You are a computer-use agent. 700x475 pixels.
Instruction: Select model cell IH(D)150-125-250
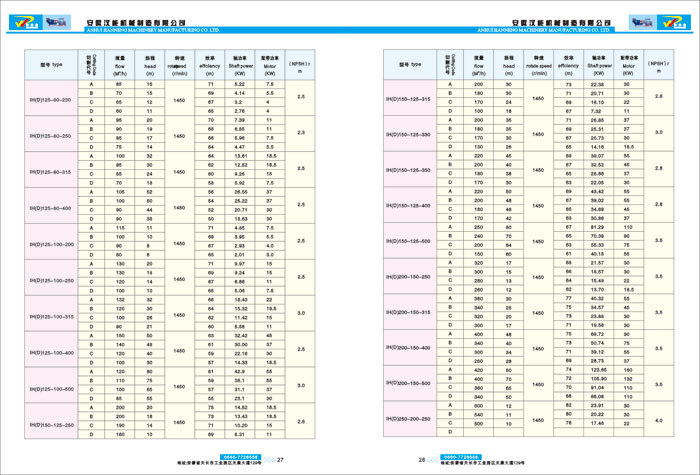pos(51,421)
